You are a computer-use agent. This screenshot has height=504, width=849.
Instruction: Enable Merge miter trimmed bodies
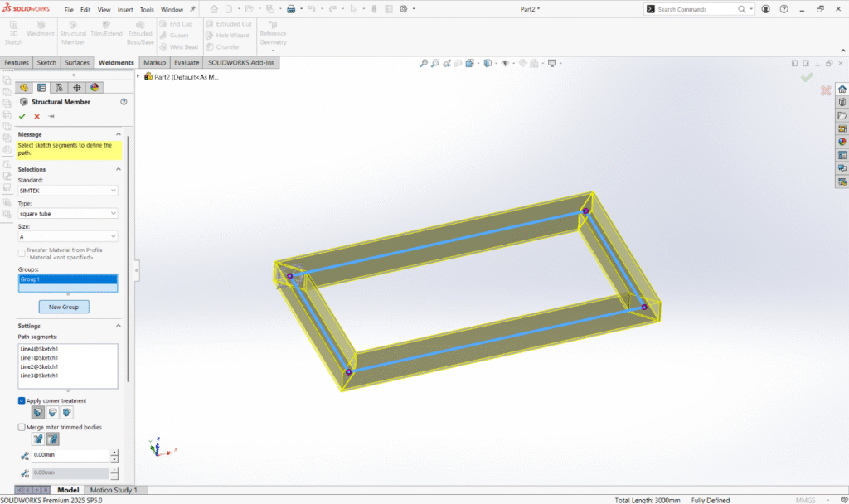click(x=22, y=427)
